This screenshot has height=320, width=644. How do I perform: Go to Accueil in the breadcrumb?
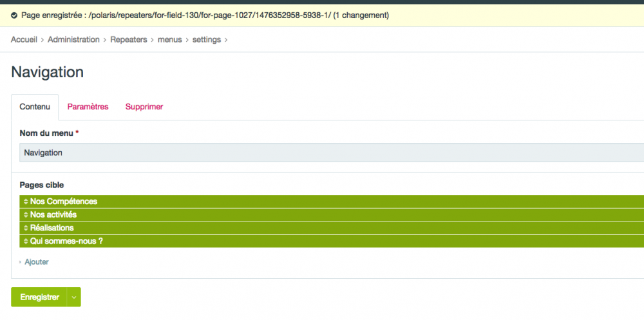click(24, 40)
